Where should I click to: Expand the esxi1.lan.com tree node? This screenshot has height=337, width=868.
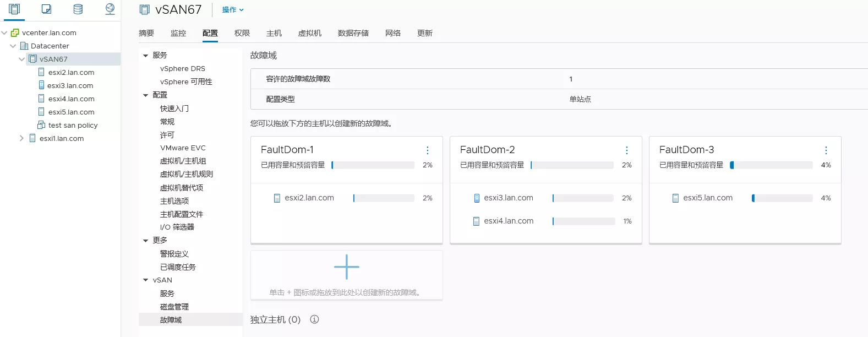(21, 138)
